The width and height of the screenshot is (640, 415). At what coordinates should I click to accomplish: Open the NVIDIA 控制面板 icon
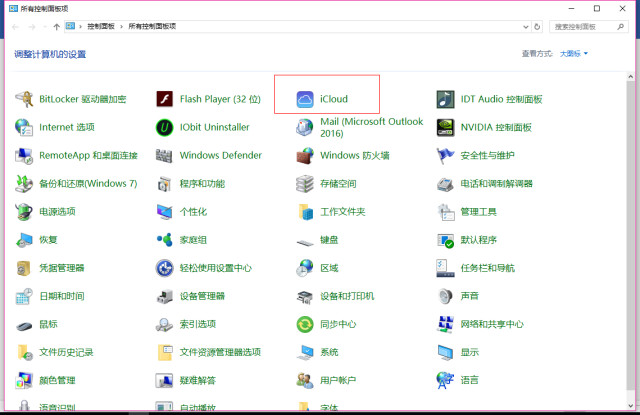445,127
